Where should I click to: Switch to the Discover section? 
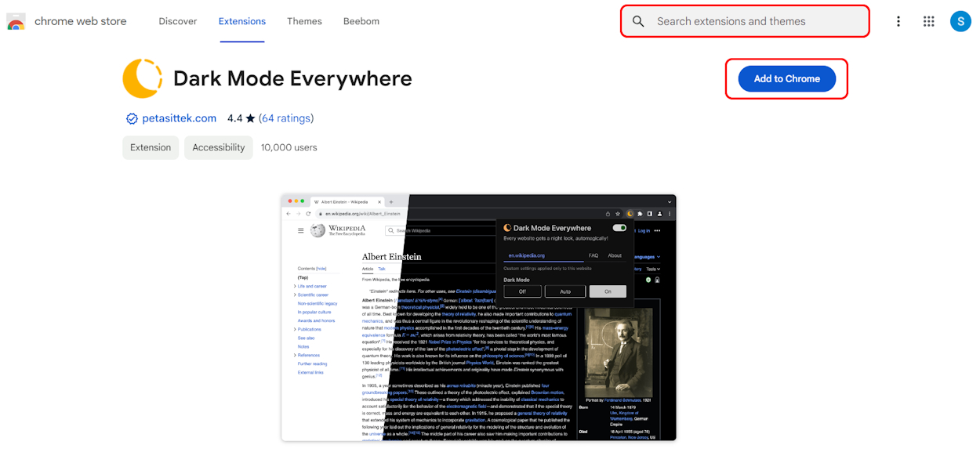[177, 21]
